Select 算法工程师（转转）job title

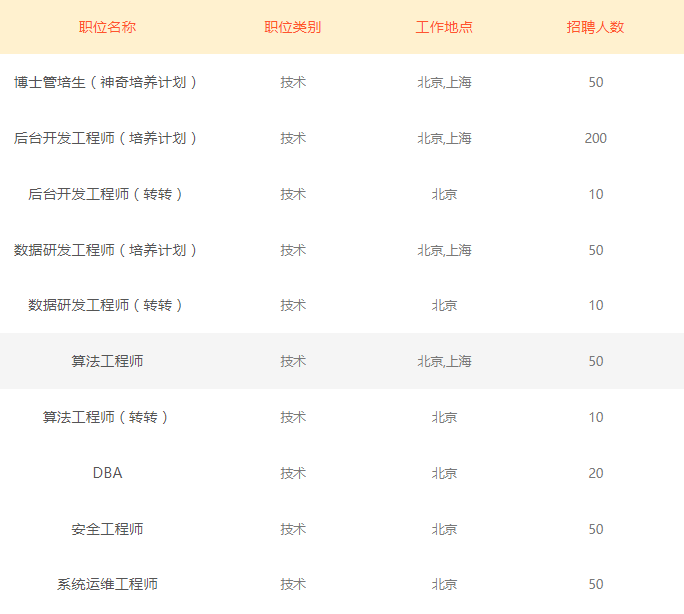tap(107, 417)
